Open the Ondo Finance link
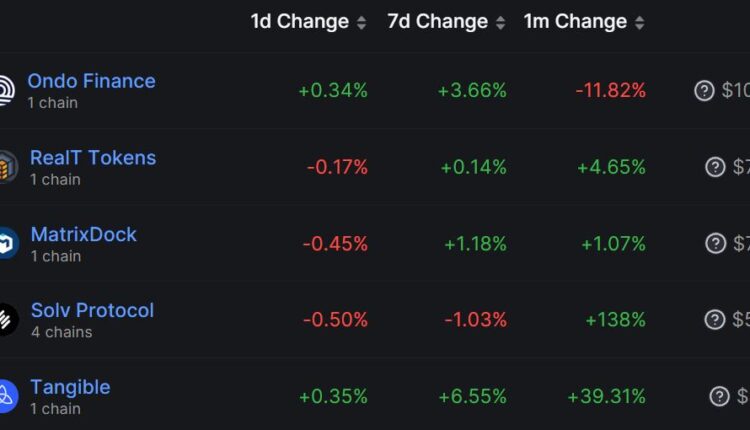This screenshot has width=750, height=430. [91, 81]
